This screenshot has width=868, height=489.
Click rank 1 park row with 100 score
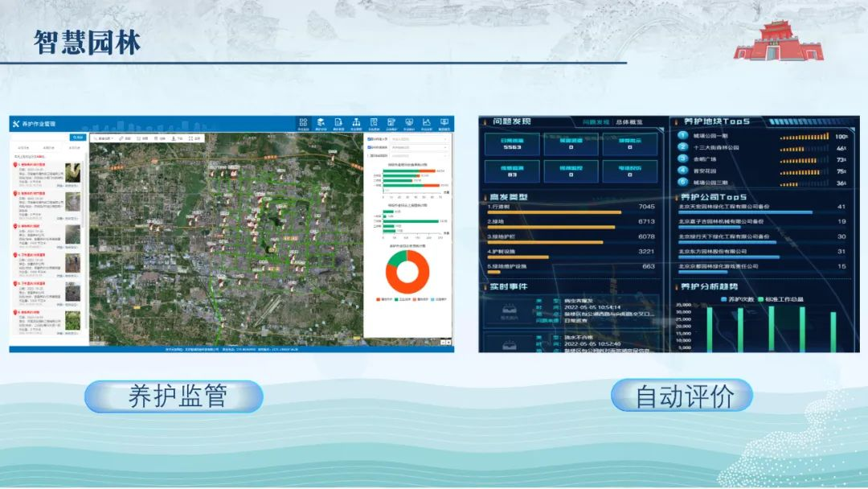763,136
